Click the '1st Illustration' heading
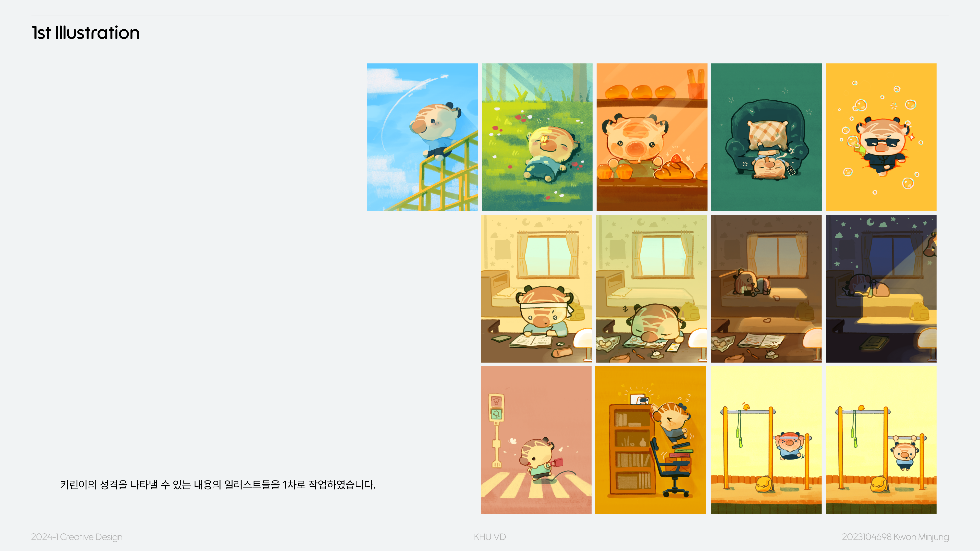 point(86,33)
